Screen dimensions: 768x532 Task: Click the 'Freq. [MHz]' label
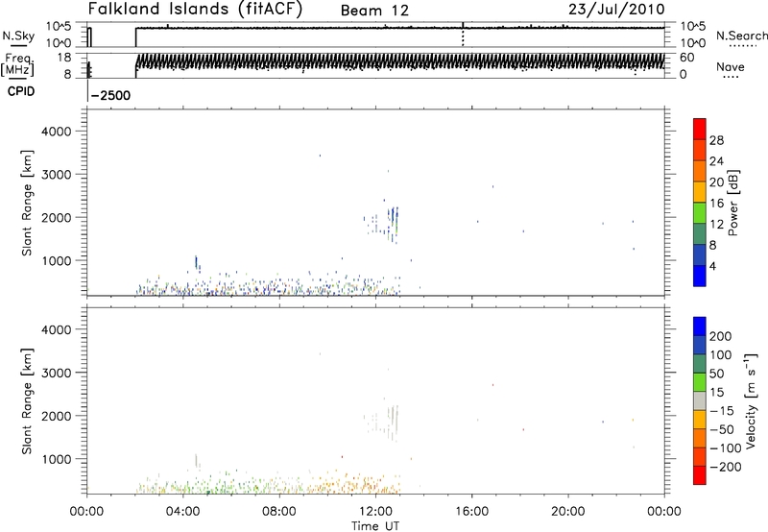(18, 64)
